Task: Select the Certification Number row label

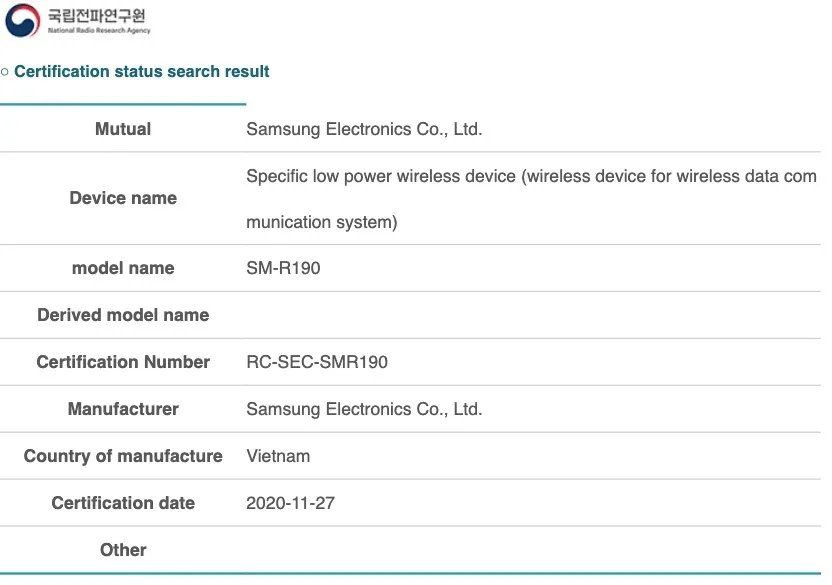Action: [123, 362]
